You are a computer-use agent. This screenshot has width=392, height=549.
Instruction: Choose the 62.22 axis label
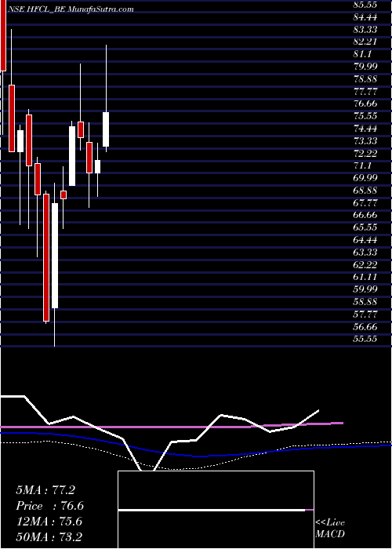click(x=365, y=264)
